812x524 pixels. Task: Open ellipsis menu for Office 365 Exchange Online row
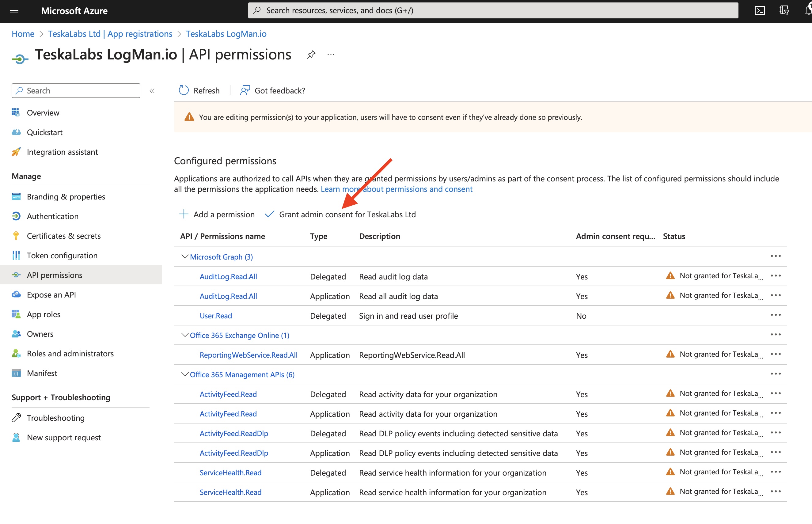coord(776,335)
